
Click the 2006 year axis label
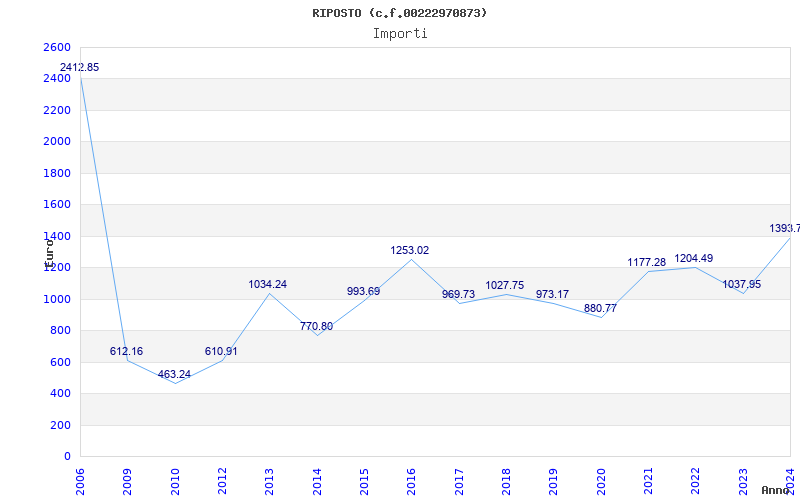tap(80, 482)
